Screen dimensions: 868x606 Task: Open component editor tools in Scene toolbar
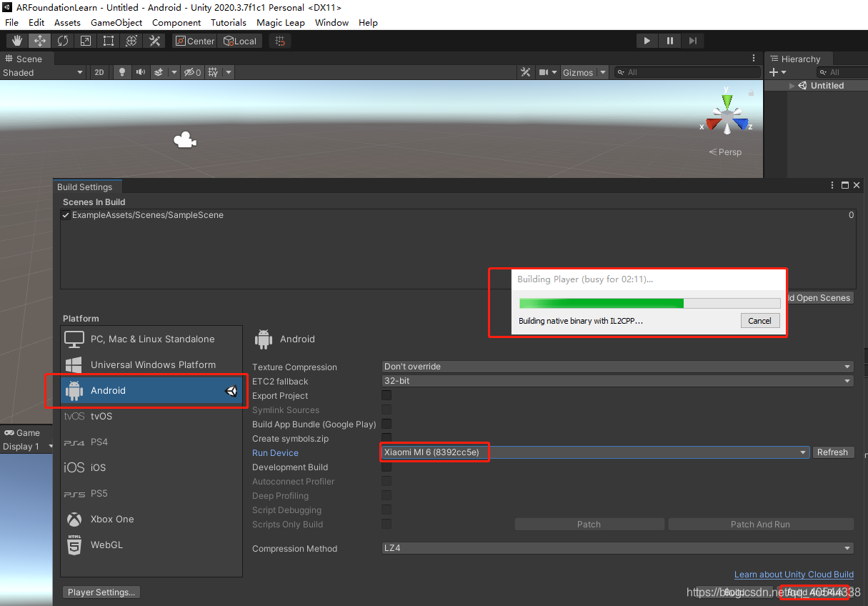tap(526, 72)
